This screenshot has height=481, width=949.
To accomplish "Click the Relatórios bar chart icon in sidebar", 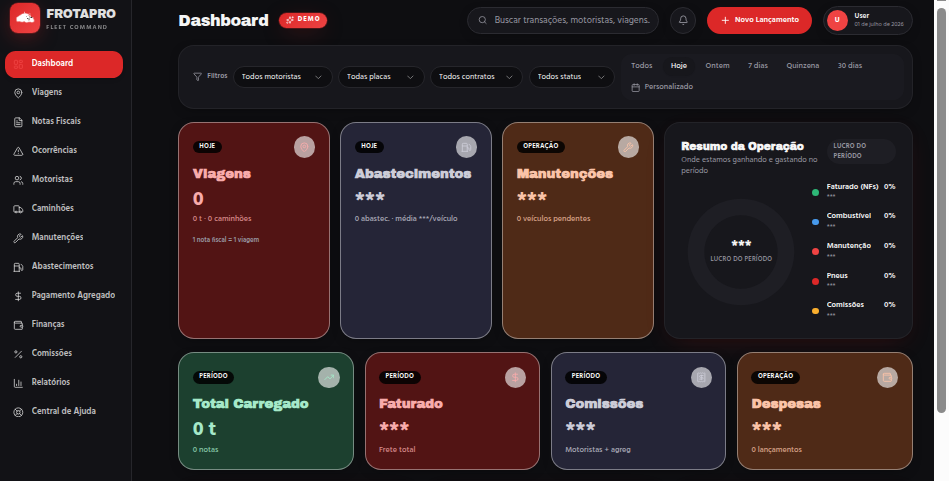I will (x=18, y=383).
